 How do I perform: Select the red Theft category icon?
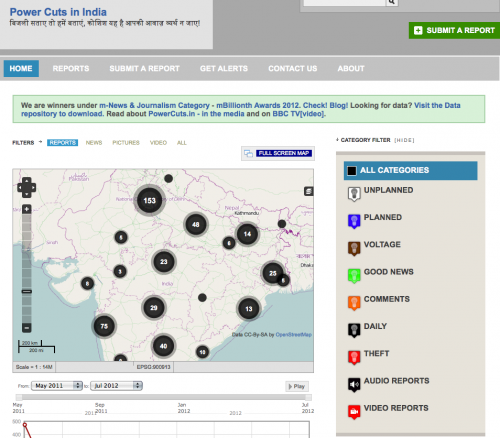354,357
